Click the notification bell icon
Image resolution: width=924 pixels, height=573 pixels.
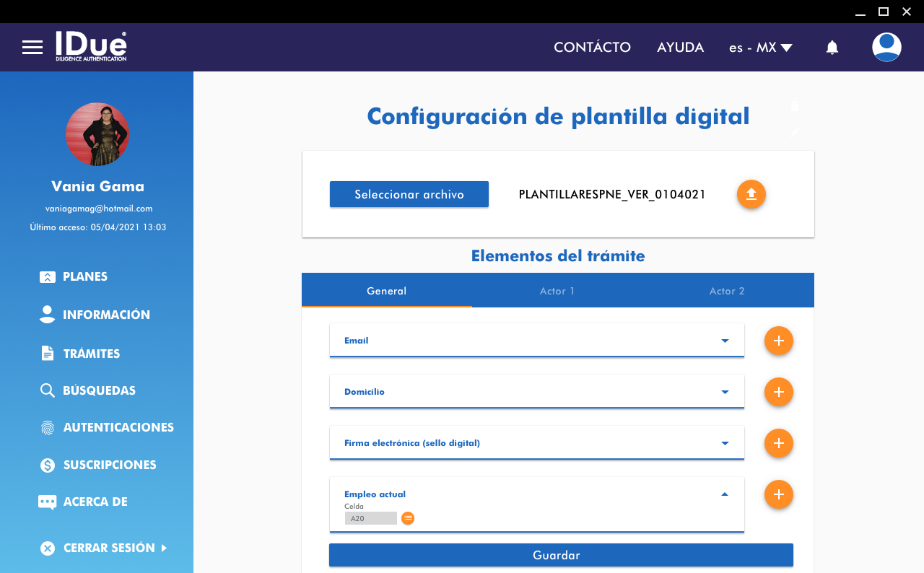point(832,48)
